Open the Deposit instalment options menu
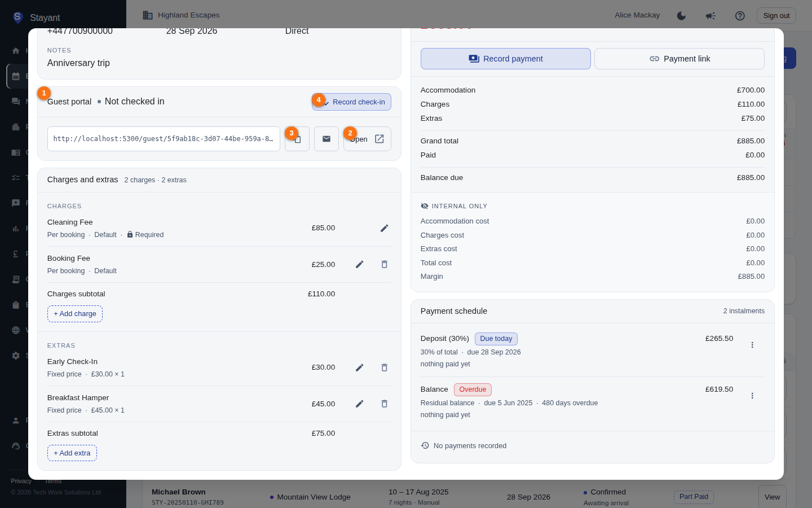This screenshot has height=508, width=812. click(752, 345)
